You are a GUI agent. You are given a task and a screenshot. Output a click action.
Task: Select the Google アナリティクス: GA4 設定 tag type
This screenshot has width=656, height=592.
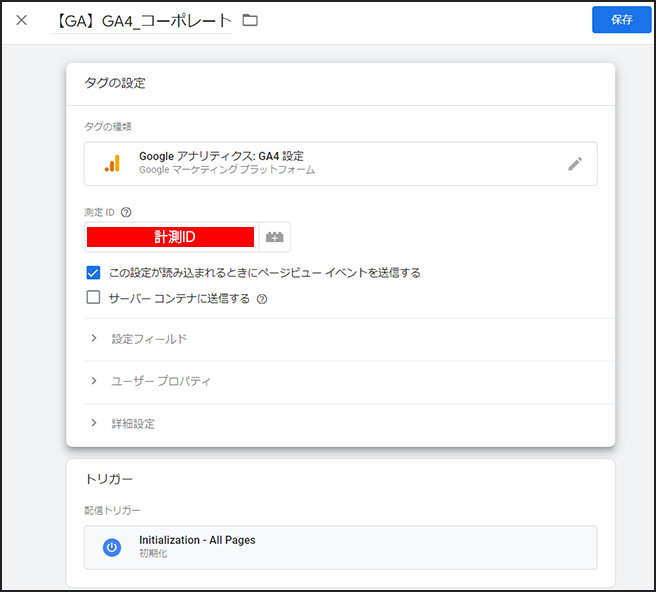[341, 164]
